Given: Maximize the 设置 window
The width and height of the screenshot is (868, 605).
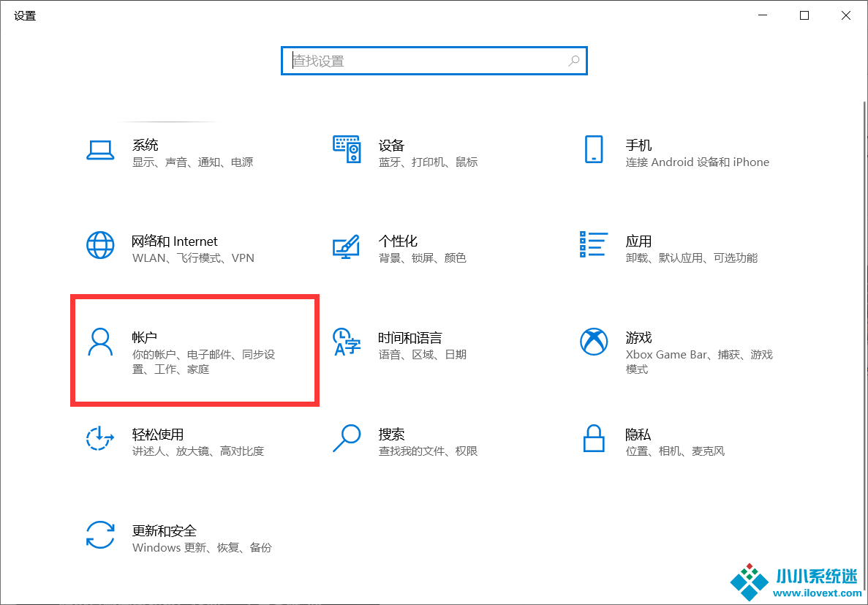Looking at the screenshot, I should pos(804,15).
